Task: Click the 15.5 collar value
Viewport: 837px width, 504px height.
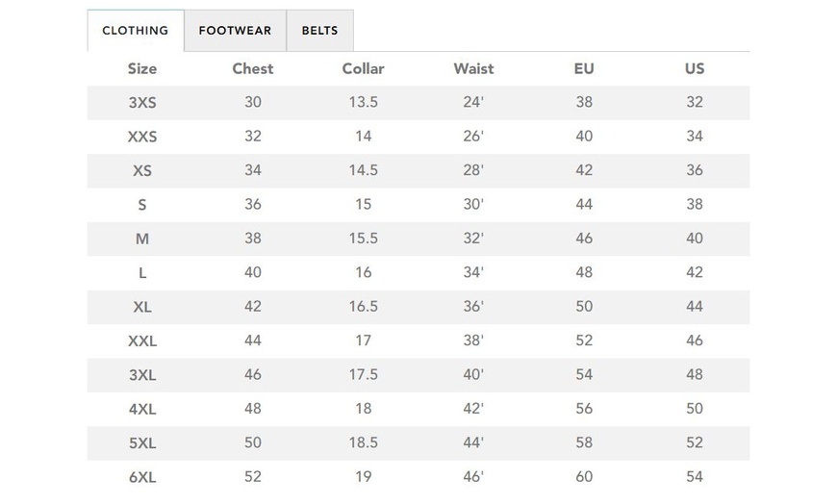Action: (363, 239)
